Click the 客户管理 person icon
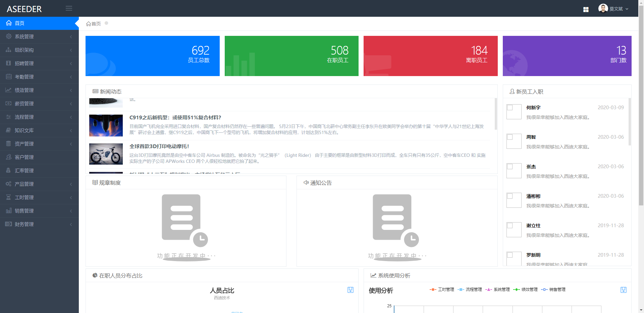This screenshot has width=644, height=313. point(9,157)
